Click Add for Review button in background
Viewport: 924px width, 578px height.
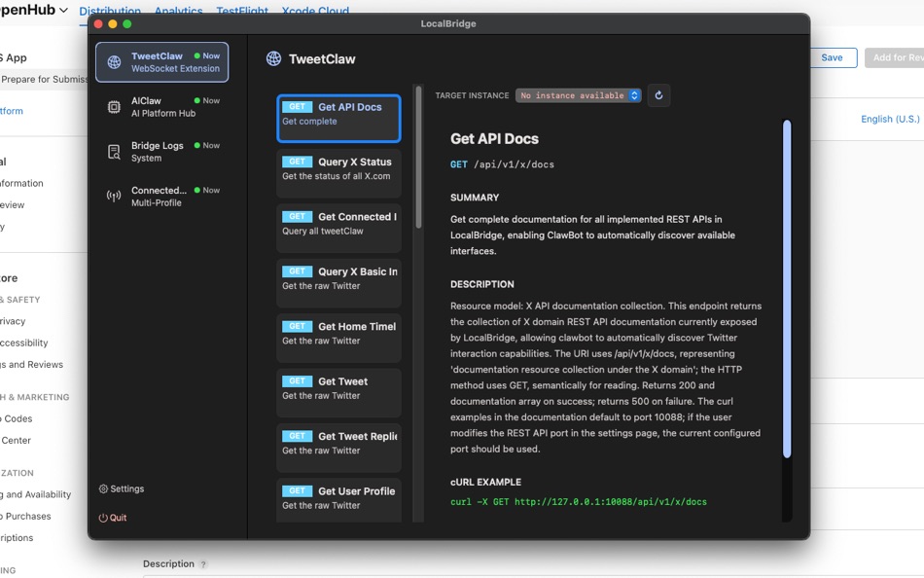(895, 57)
